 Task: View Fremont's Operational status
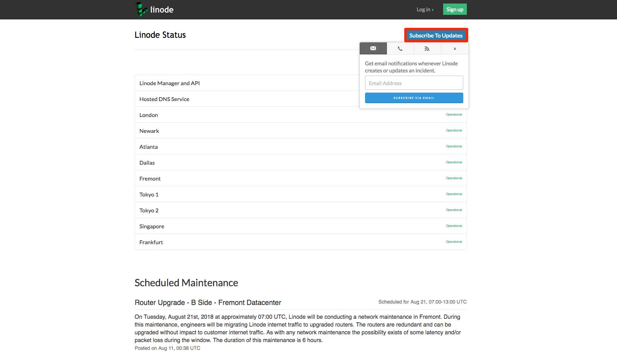(x=453, y=178)
